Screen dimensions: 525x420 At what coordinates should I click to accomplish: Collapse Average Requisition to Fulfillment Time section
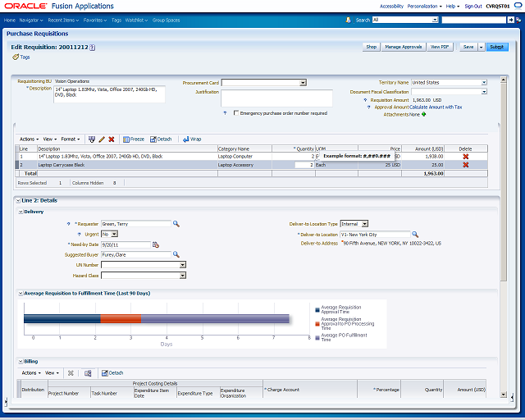[21, 294]
